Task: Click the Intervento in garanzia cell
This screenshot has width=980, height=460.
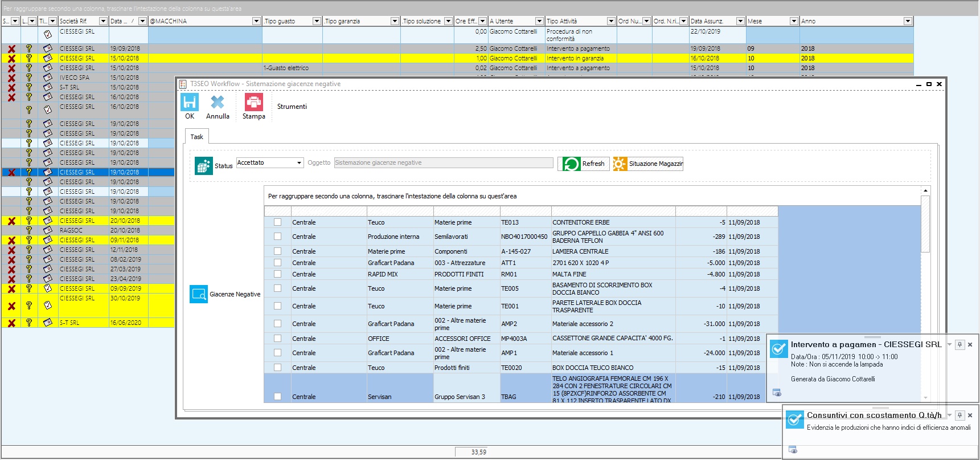Action: click(x=581, y=59)
